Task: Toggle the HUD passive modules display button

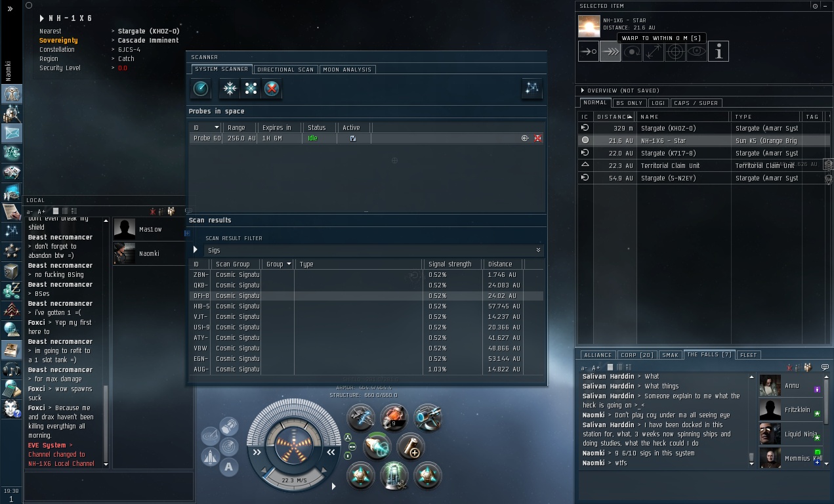Action: [348, 438]
